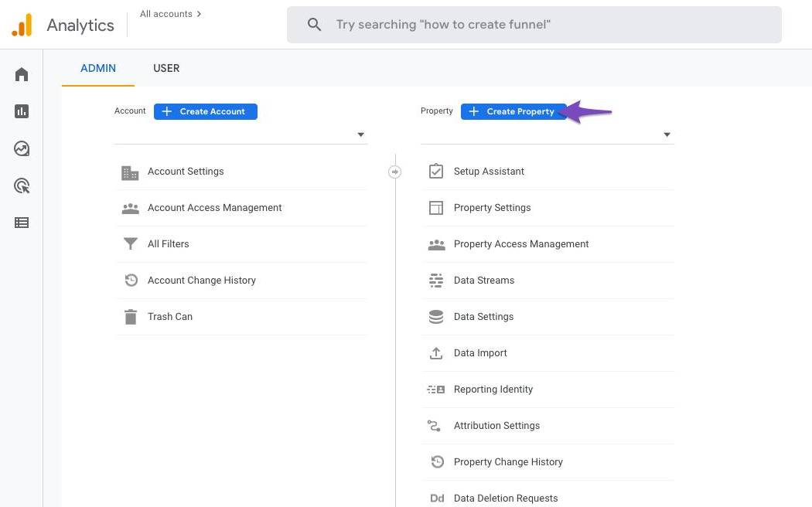This screenshot has height=507, width=812.
Task: Open the Configure table sidebar icon
Action: [x=22, y=223]
